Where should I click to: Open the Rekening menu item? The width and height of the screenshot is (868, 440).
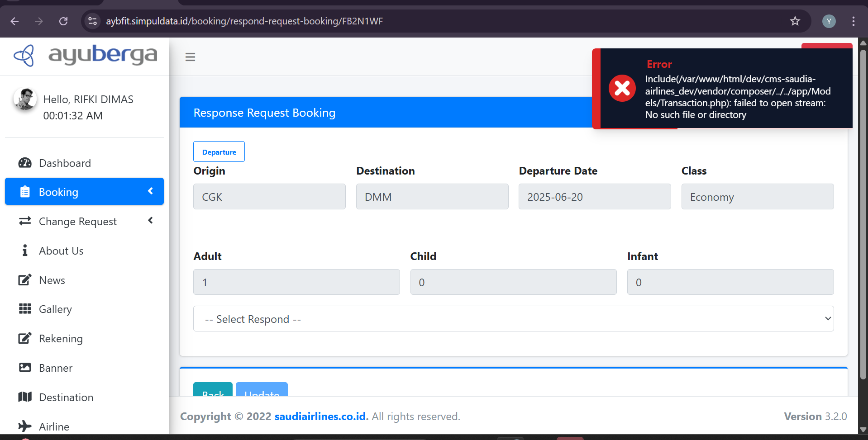coord(61,339)
